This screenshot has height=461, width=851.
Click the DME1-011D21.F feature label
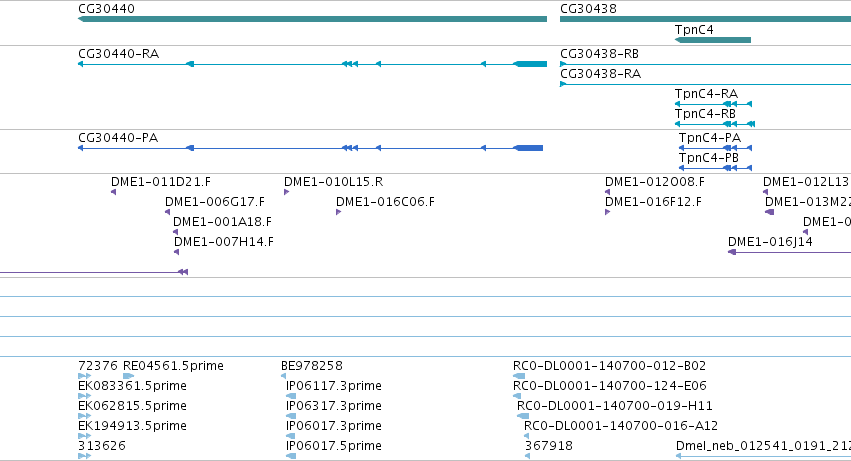tap(161, 182)
